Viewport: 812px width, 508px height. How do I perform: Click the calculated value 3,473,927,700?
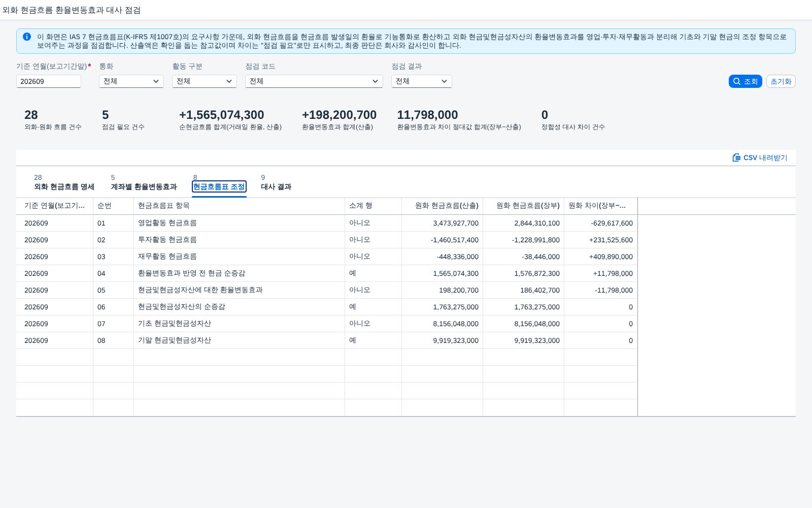(456, 223)
